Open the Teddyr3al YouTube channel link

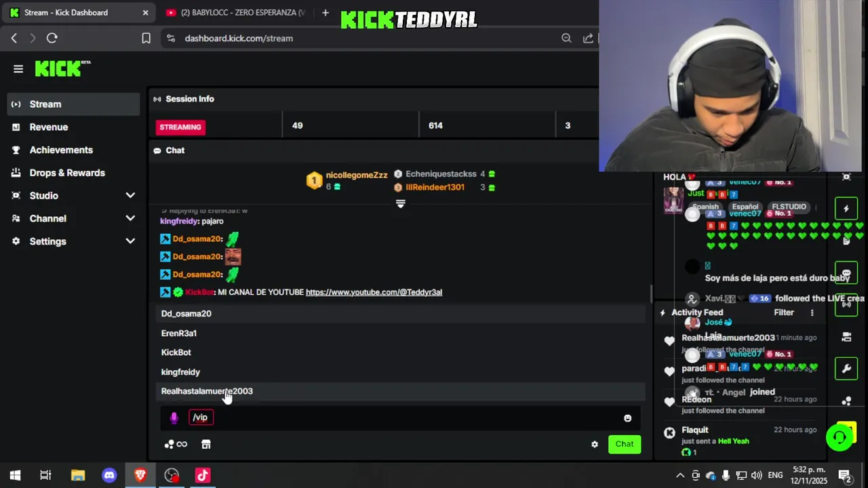coord(374,292)
